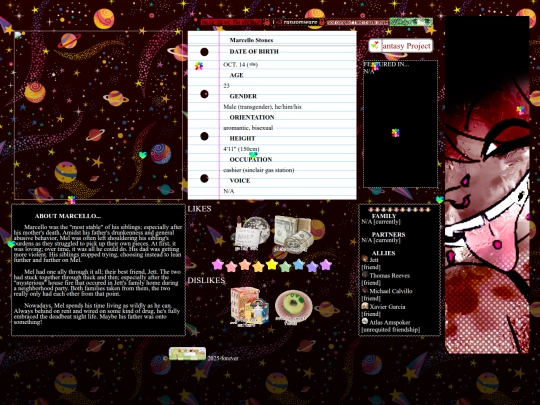Click the stack of money image under Likes
The width and height of the screenshot is (540, 405).
tap(293, 234)
